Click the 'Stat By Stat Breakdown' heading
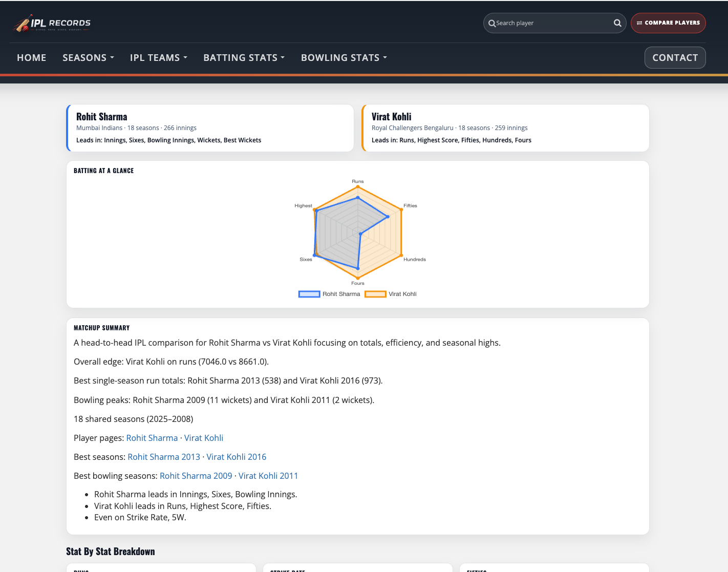 (111, 552)
